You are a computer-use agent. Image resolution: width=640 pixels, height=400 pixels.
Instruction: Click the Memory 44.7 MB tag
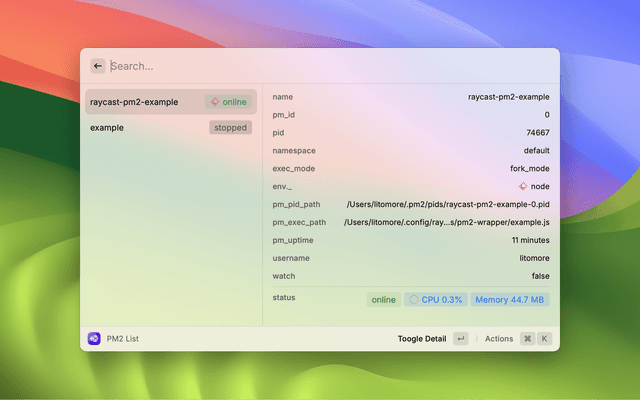pyautogui.click(x=510, y=299)
